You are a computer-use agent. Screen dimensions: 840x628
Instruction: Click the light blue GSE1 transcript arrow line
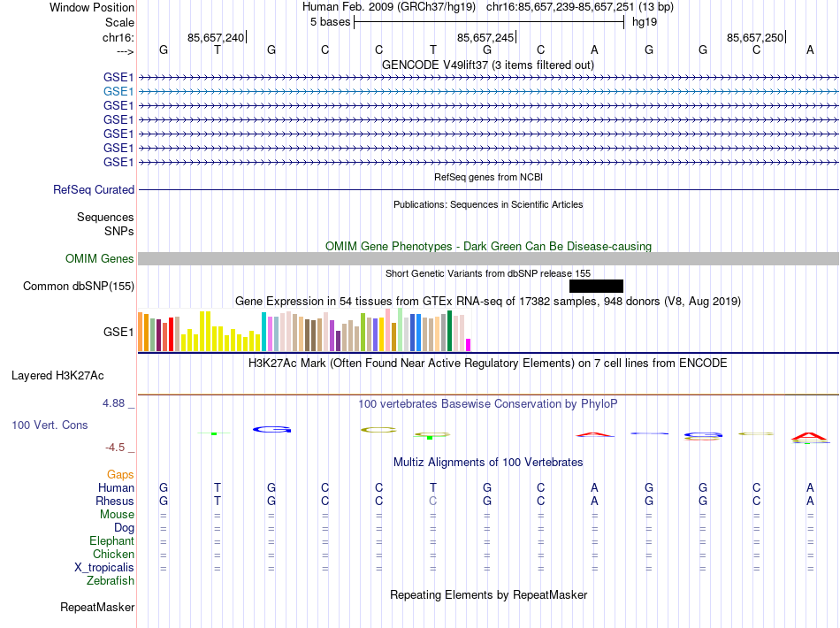point(488,92)
